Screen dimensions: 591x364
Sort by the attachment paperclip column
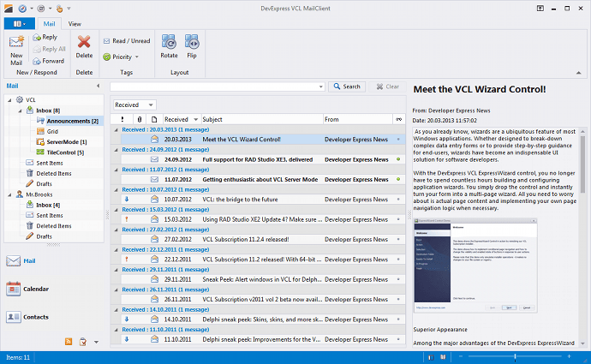(x=140, y=119)
